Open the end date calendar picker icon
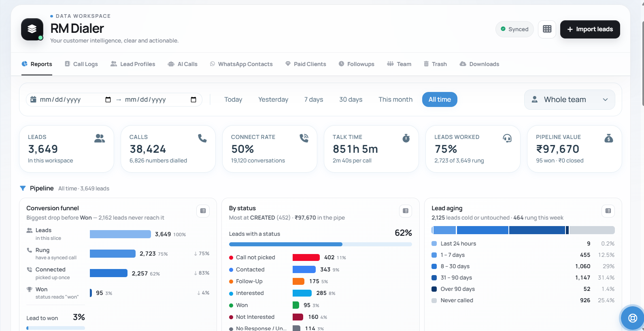 pos(193,100)
